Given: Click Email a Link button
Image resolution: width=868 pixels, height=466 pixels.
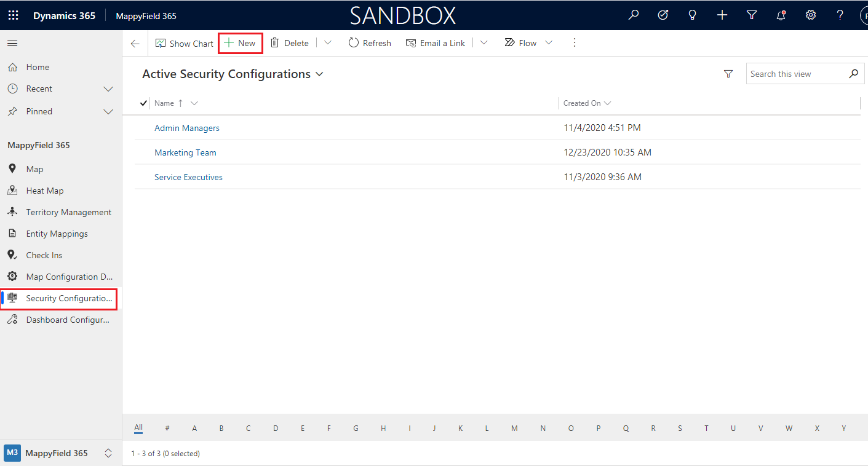Looking at the screenshot, I should tap(436, 43).
